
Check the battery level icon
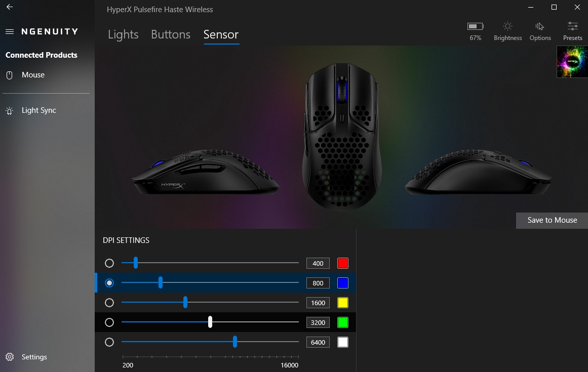[475, 26]
